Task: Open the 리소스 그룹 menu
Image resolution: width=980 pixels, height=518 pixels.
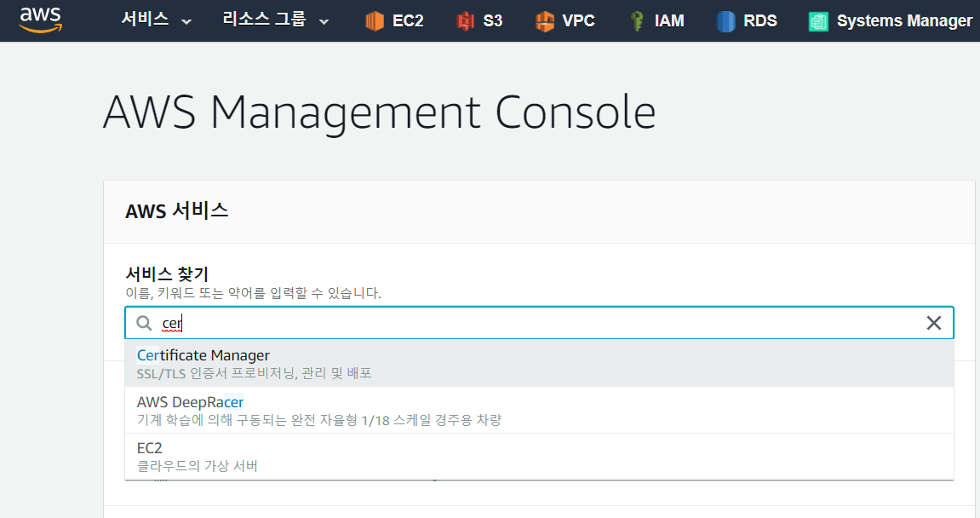Action: coord(265,20)
